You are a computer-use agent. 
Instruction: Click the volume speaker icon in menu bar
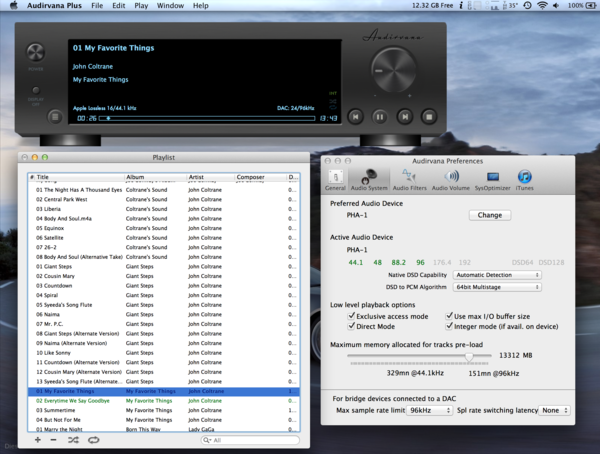(556, 5)
